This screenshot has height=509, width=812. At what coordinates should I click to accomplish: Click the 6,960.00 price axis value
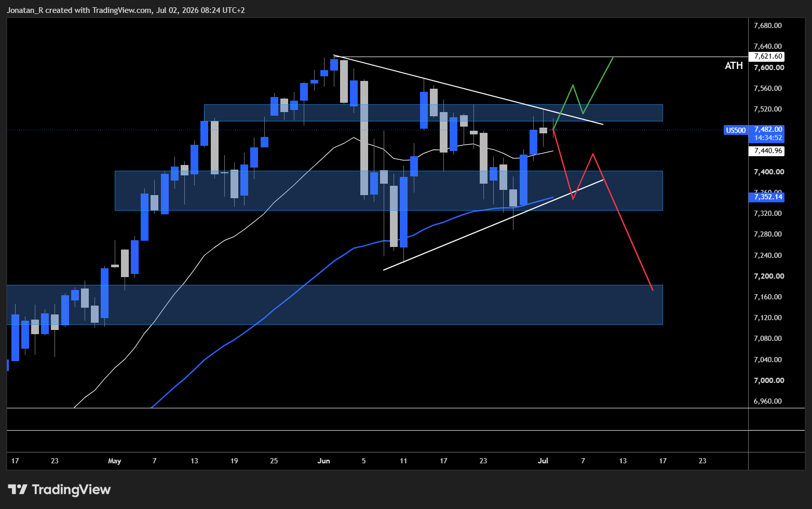(x=768, y=401)
